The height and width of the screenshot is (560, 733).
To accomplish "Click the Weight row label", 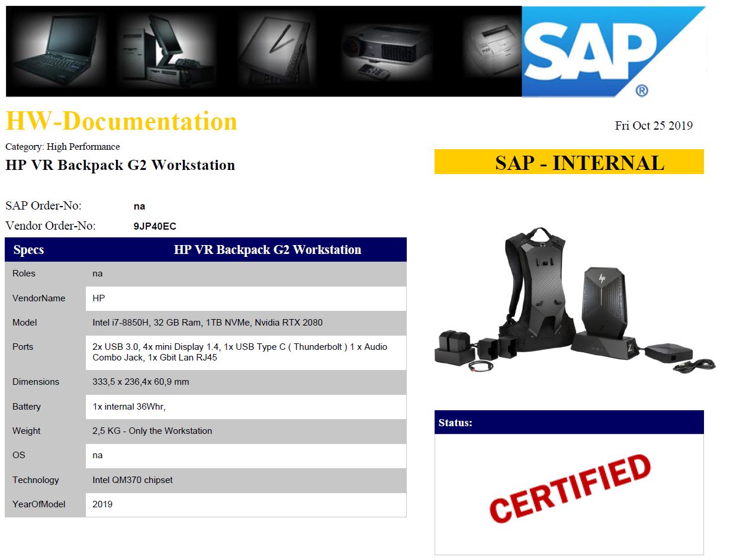I will [x=27, y=431].
